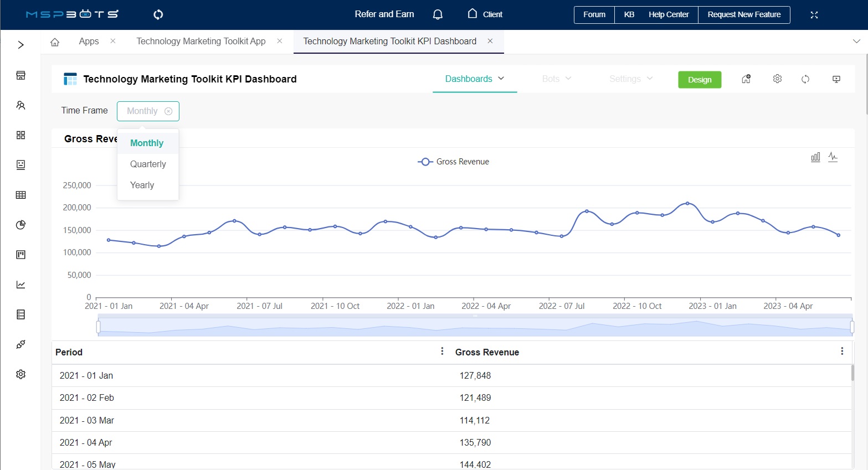The height and width of the screenshot is (470, 868).
Task: Switch to the Technology Marketing Toolkit App tab
Action: (201, 41)
